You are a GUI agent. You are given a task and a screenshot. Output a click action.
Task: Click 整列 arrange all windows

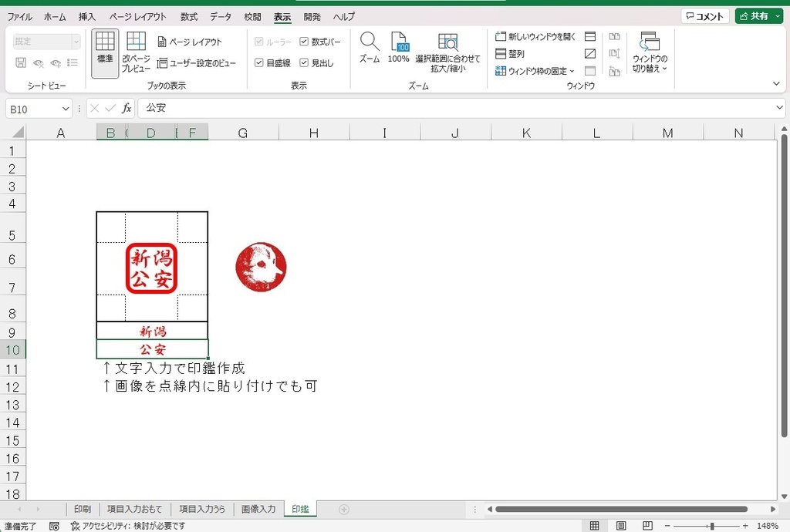[x=509, y=53]
